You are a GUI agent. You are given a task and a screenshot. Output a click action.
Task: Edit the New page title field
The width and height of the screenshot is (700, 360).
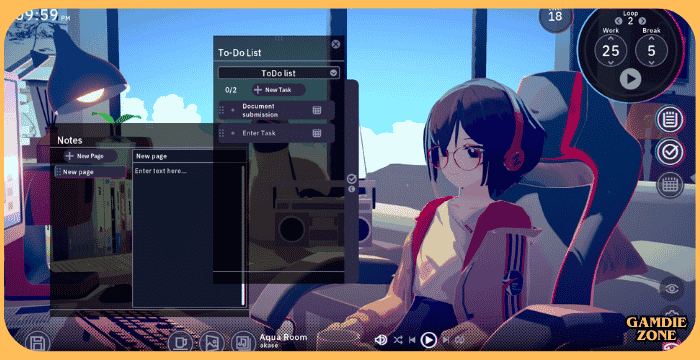189,156
